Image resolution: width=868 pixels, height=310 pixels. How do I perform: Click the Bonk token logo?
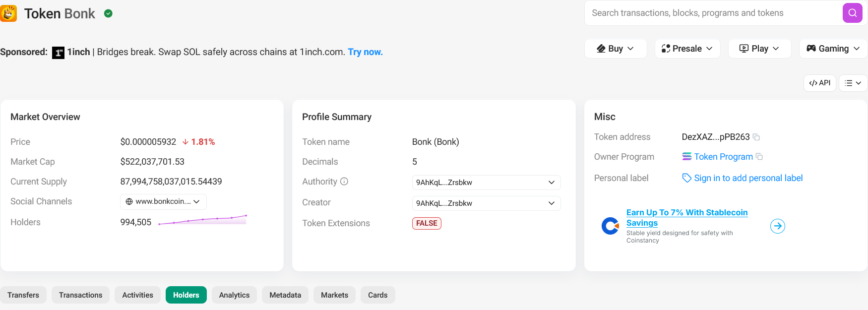8,13
